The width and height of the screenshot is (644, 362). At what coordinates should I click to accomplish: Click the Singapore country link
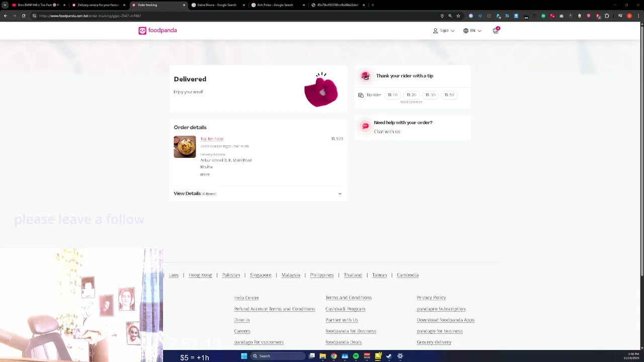[261, 275]
